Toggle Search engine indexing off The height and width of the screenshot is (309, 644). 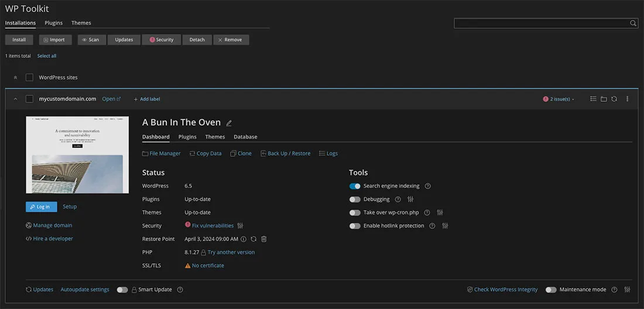(355, 186)
